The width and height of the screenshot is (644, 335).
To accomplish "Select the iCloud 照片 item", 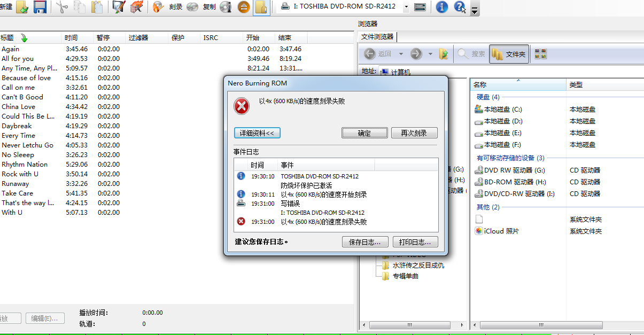I will pyautogui.click(x=496, y=231).
